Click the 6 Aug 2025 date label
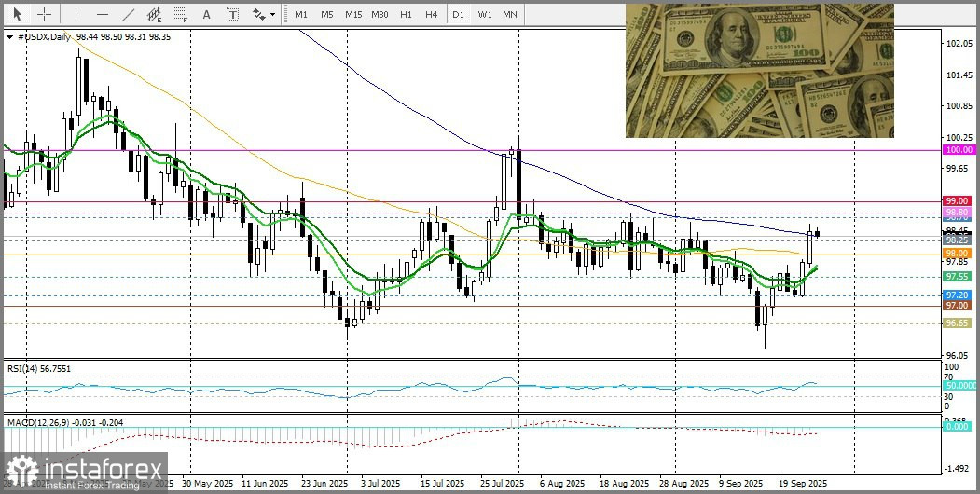Image resolution: width=980 pixels, height=494 pixels. pyautogui.click(x=562, y=484)
